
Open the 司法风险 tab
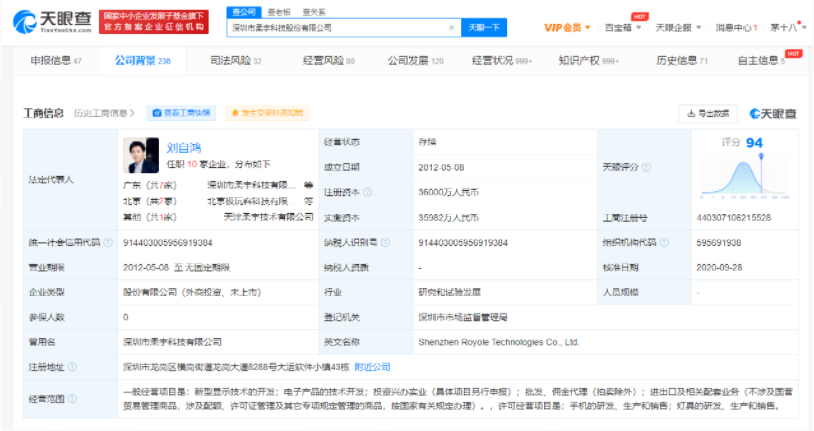coord(236,61)
